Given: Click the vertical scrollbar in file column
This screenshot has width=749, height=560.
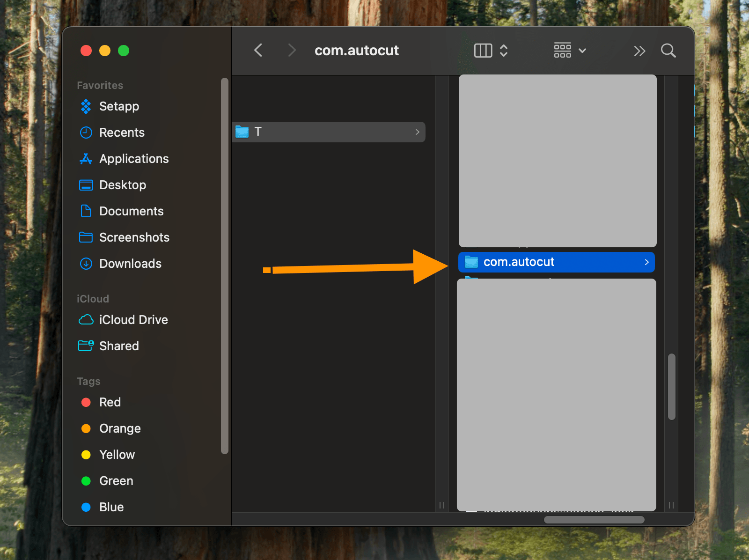Looking at the screenshot, I should coord(672,387).
